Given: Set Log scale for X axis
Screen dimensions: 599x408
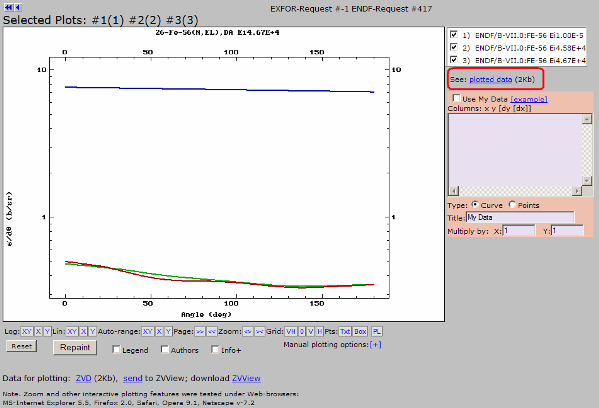Looking at the screenshot, I should coord(38,332).
